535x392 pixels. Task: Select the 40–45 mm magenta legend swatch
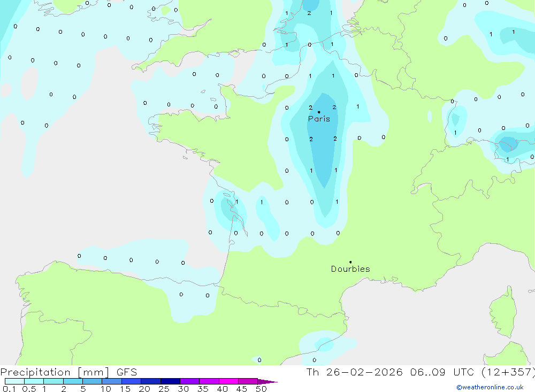coord(228,381)
